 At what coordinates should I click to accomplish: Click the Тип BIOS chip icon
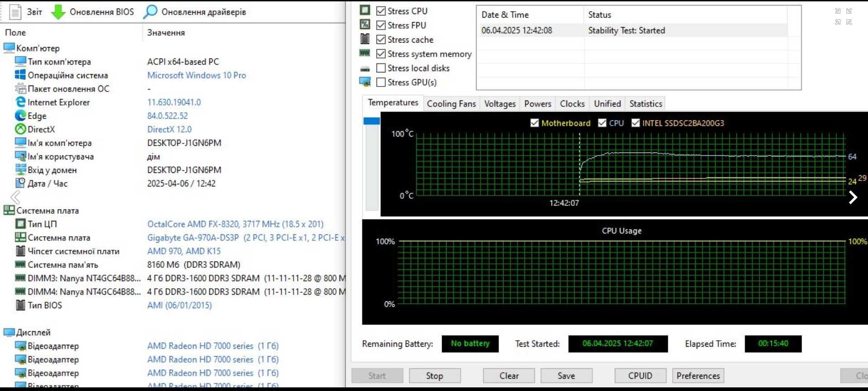20,305
